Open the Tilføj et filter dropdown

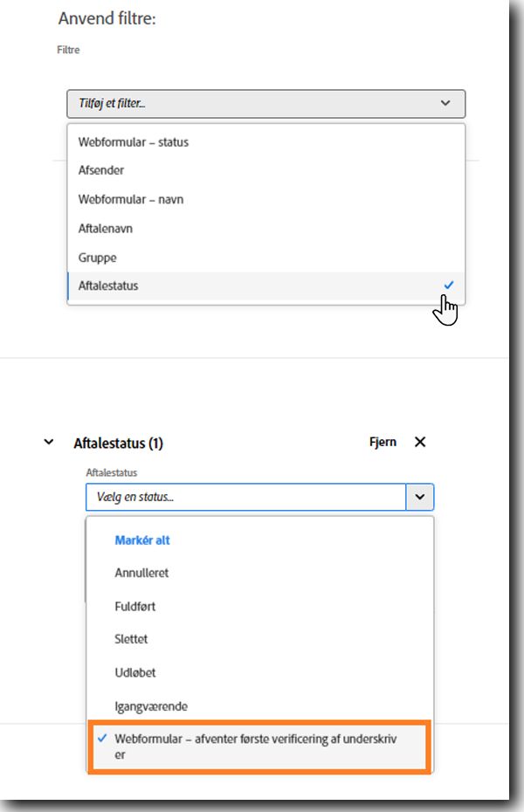(x=265, y=104)
